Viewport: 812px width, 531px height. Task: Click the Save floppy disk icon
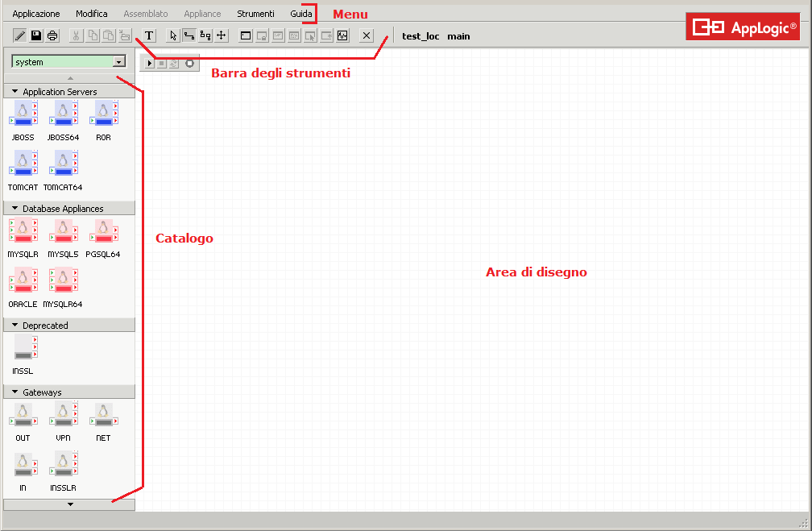click(36, 35)
